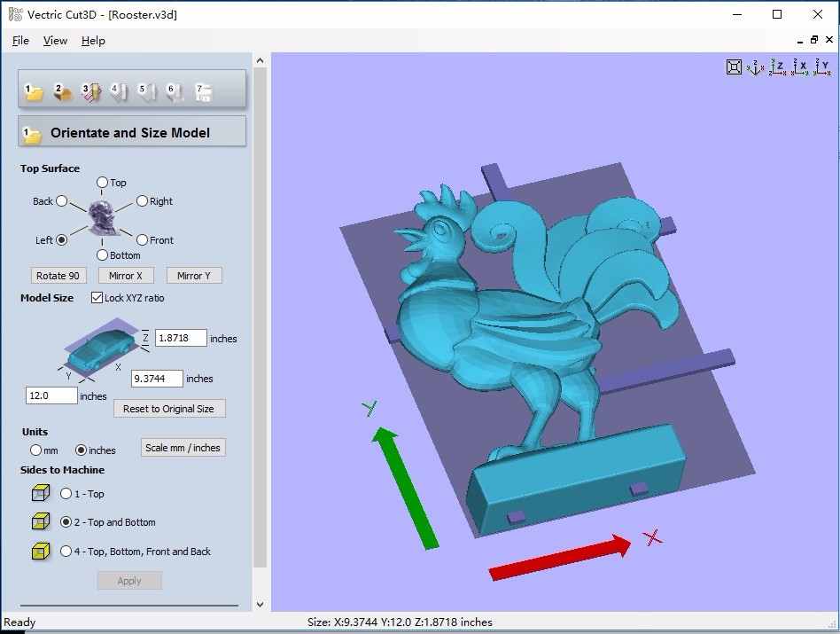View model down the Z axis
This screenshot has width=840, height=634.
[777, 67]
